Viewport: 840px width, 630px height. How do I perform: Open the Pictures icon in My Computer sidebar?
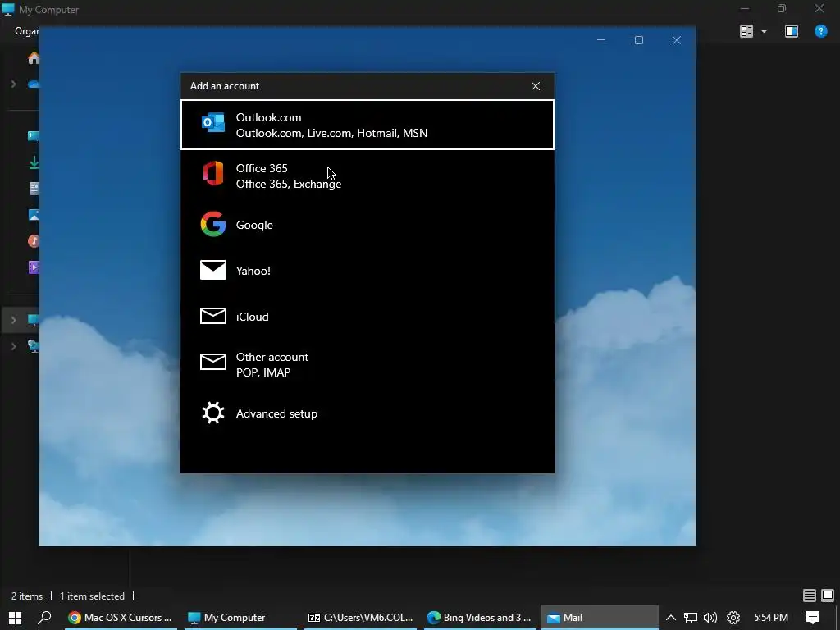coord(34,215)
